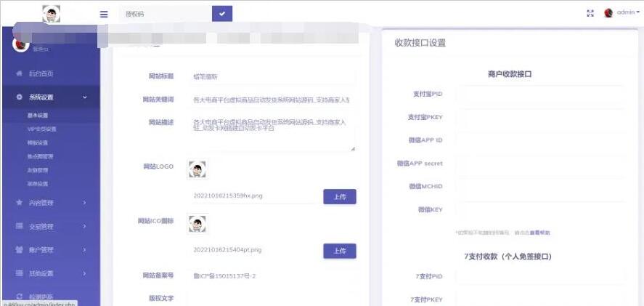Click the website ICO preview thumbnail
Screen dimensions: 644x306
point(197,224)
